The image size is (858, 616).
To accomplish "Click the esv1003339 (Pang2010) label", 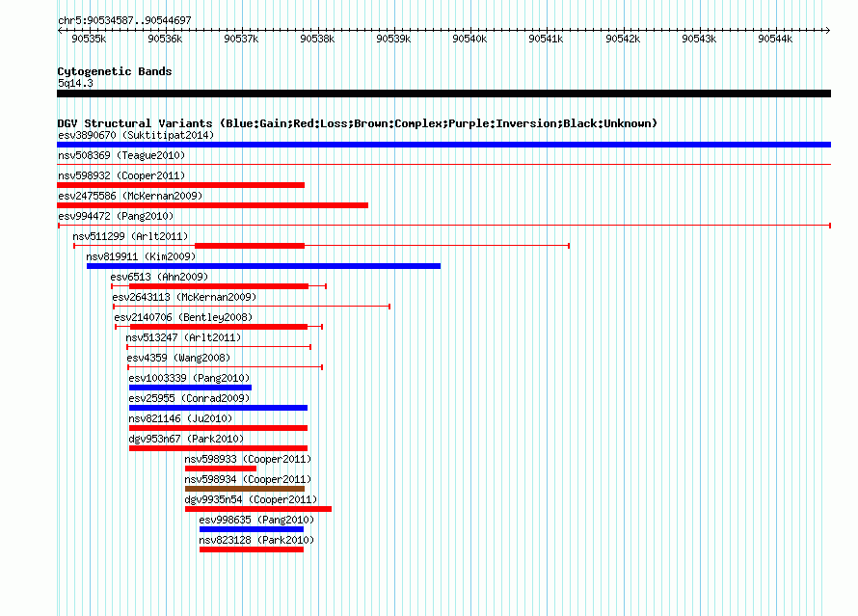I will pyautogui.click(x=189, y=378).
